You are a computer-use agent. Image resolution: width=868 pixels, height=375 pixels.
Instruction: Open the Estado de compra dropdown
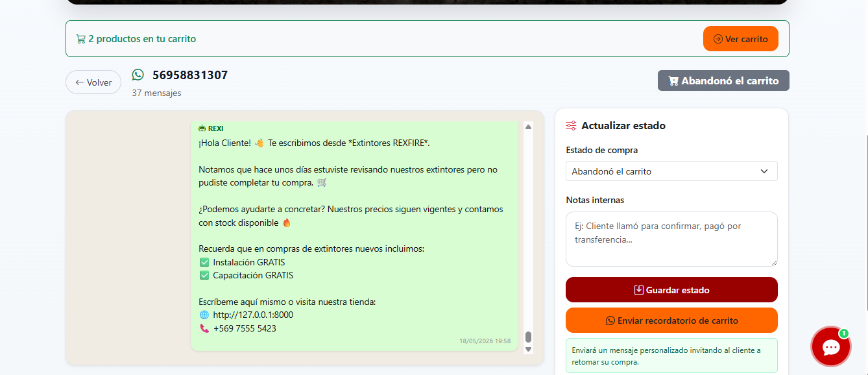[x=671, y=171]
